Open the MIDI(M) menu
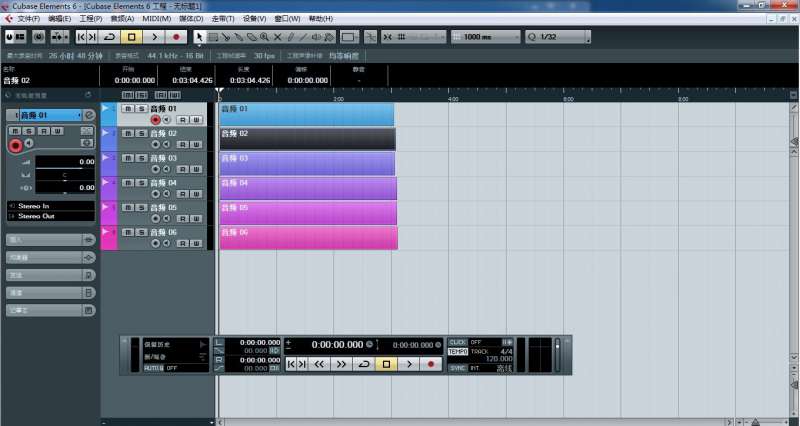Viewport: 800px width, 426px height. [155, 19]
